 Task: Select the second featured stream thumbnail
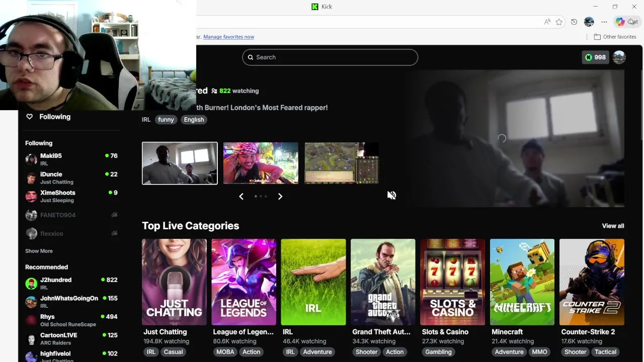tap(261, 163)
